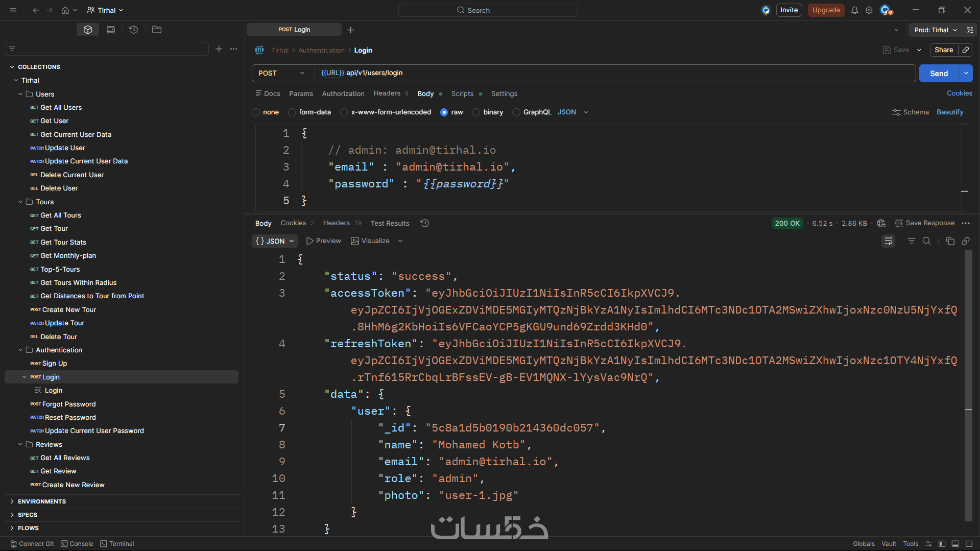Toggle the left sidebar icon in status bar
This screenshot has height=551, width=980.
click(942, 544)
